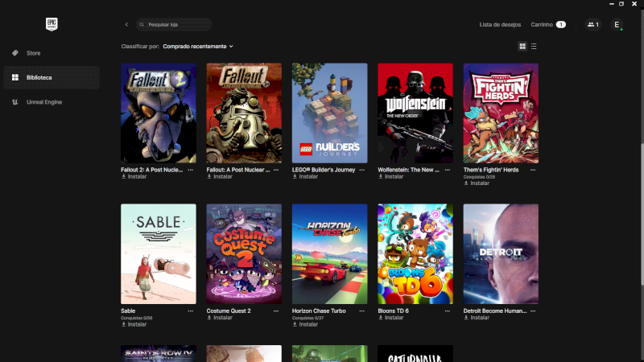Viewport: 644px width, 362px height.
Task: Open Lista de desejos
Action: [502, 25]
